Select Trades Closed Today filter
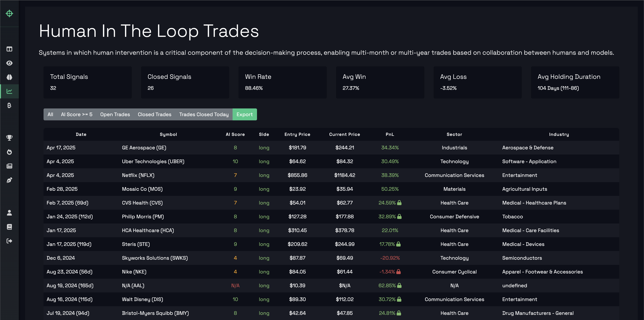Screen dimensions: 644x320 pos(204,114)
